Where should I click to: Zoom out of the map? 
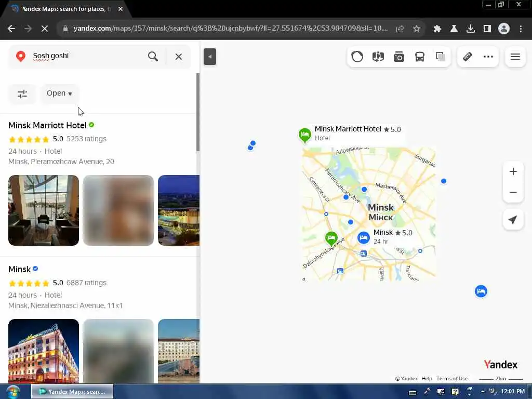click(x=513, y=192)
